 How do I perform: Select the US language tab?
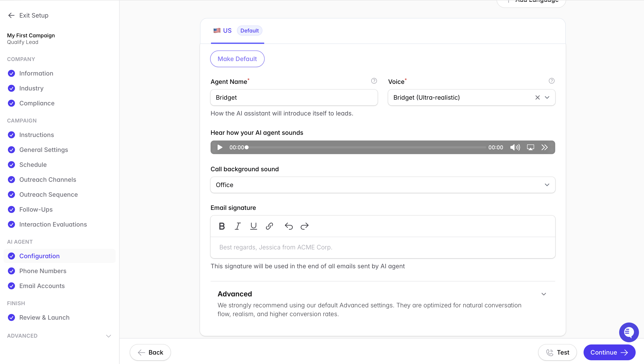pyautogui.click(x=237, y=31)
